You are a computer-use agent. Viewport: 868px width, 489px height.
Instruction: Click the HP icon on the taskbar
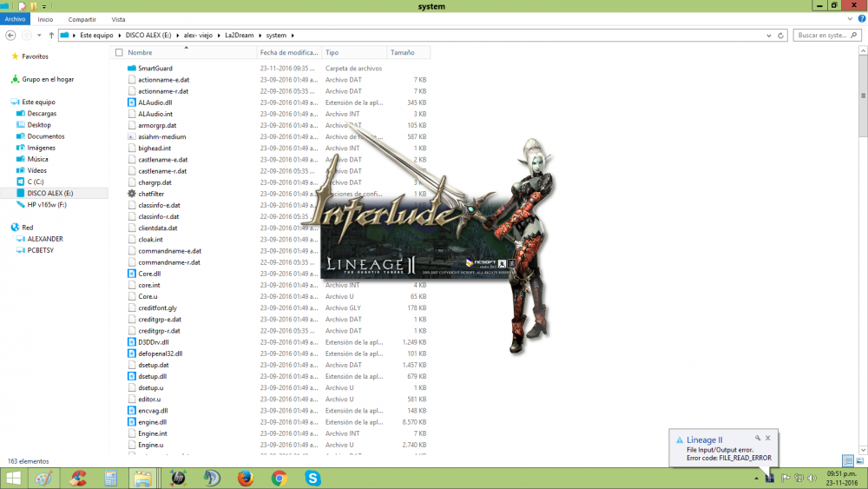point(177,478)
